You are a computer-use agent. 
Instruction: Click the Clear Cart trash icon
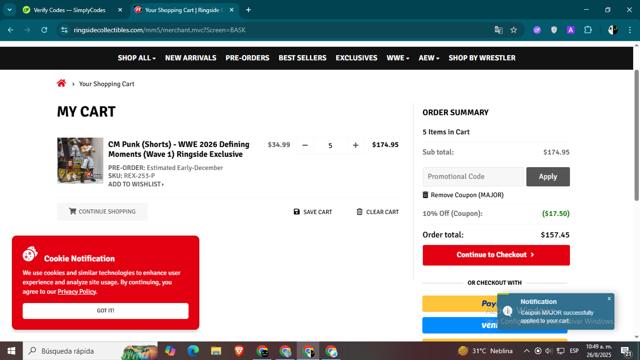[x=359, y=211]
